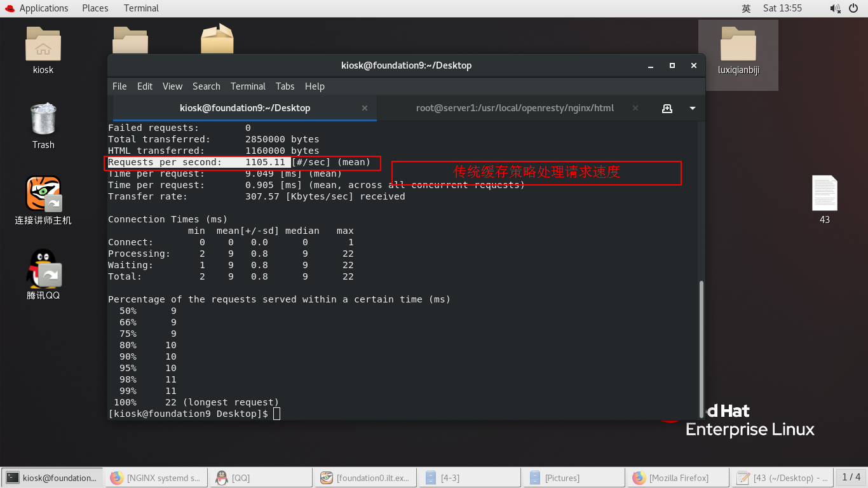868x488 pixels.
Task: Open the Places menu in top bar
Action: (x=95, y=8)
